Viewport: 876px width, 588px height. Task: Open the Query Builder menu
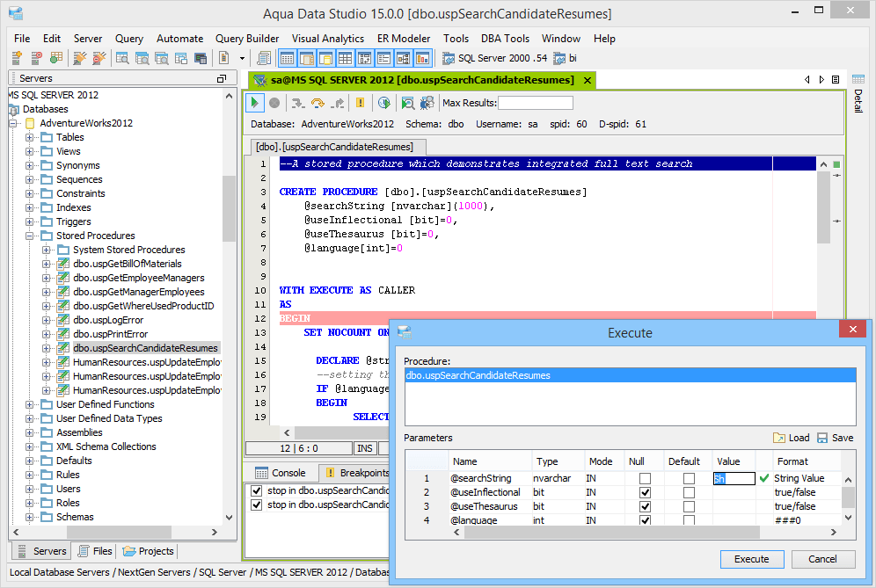click(x=247, y=39)
